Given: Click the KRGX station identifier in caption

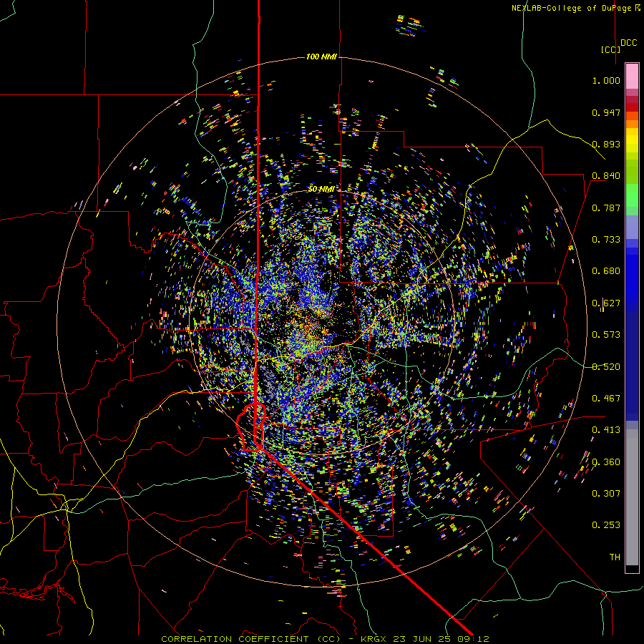Looking at the screenshot, I should (x=375, y=639).
